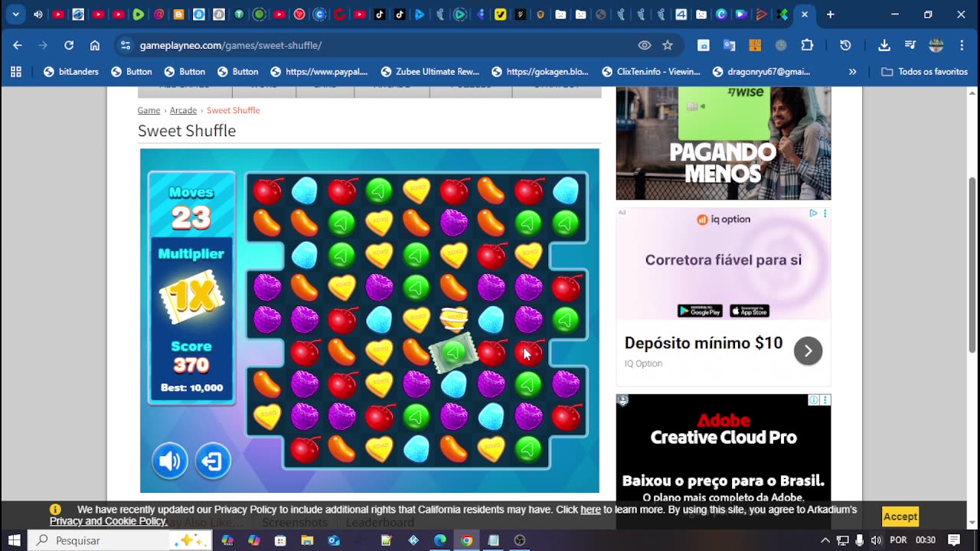The height and width of the screenshot is (551, 980).
Task: Open the Chrome profile avatar
Action: pos(936,45)
